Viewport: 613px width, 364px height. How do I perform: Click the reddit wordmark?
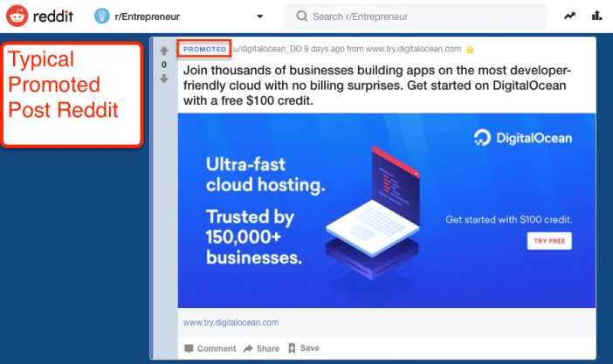click(53, 17)
